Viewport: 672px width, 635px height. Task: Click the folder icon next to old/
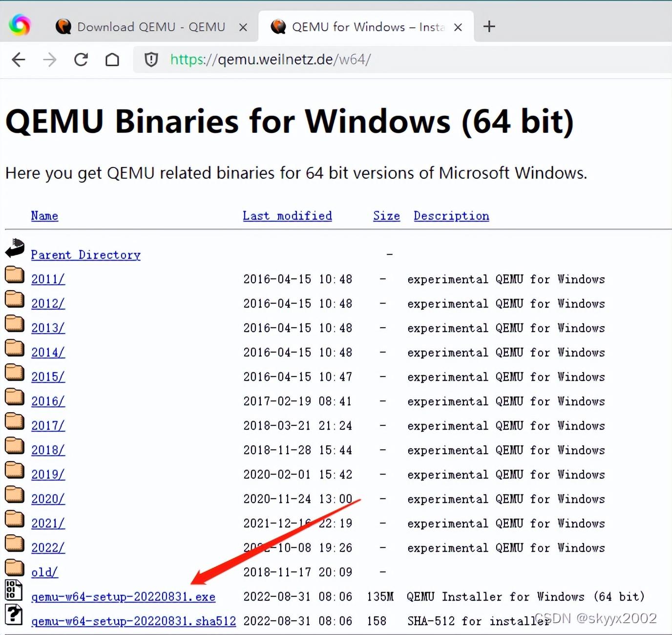click(15, 568)
